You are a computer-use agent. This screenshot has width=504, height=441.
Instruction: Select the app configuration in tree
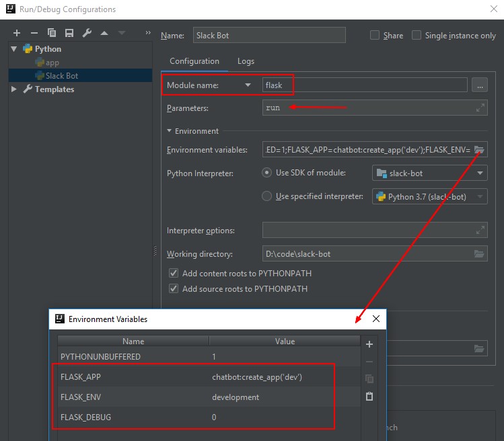(x=52, y=63)
